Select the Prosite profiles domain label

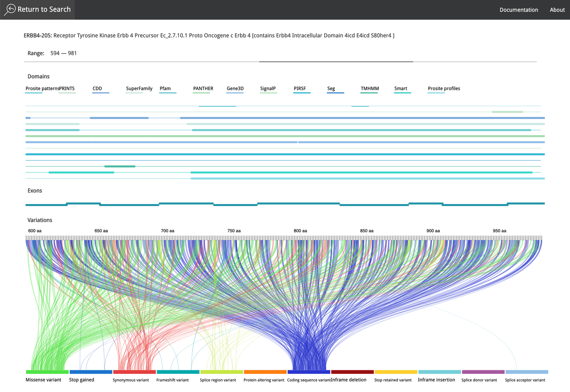point(444,89)
